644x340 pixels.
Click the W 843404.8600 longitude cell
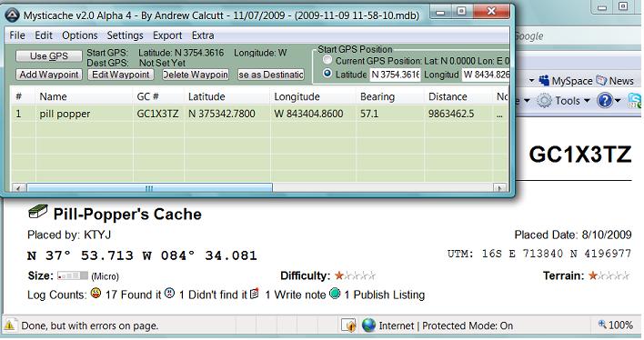[x=309, y=114]
